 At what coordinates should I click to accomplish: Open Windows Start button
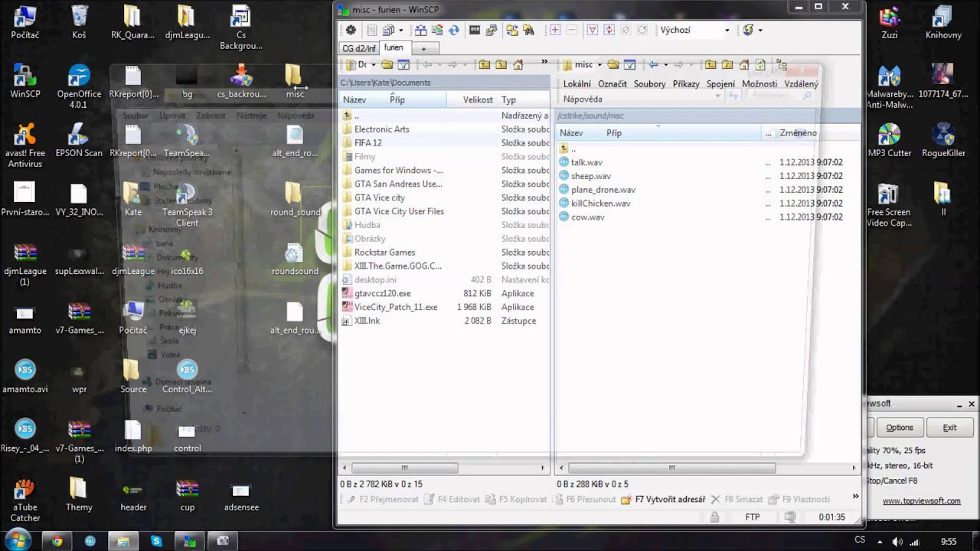click(17, 540)
